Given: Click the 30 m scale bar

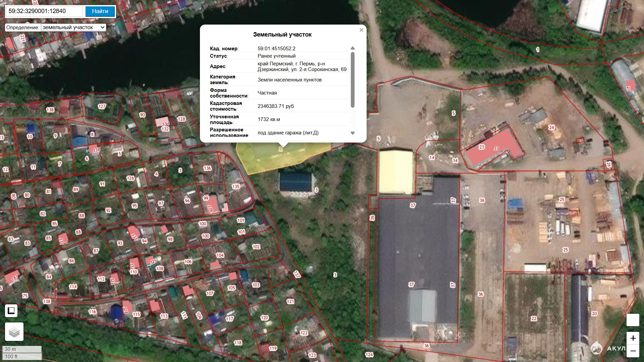Looking at the screenshot, I should click(x=22, y=349).
